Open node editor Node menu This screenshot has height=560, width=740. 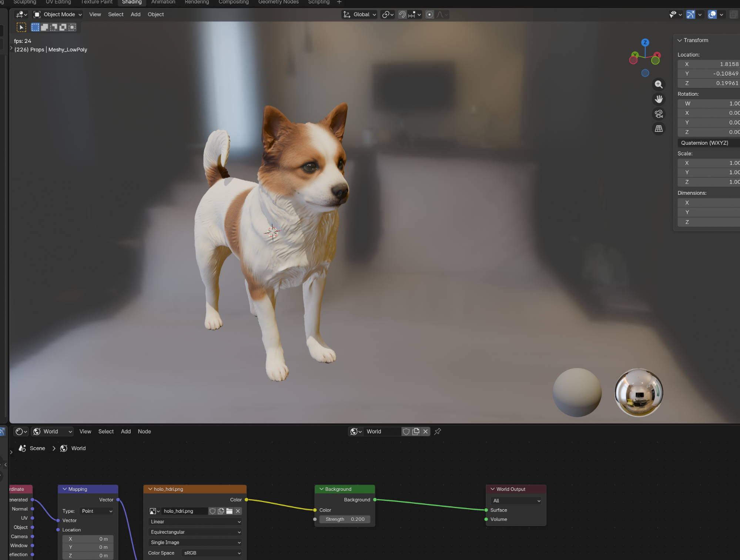click(144, 431)
